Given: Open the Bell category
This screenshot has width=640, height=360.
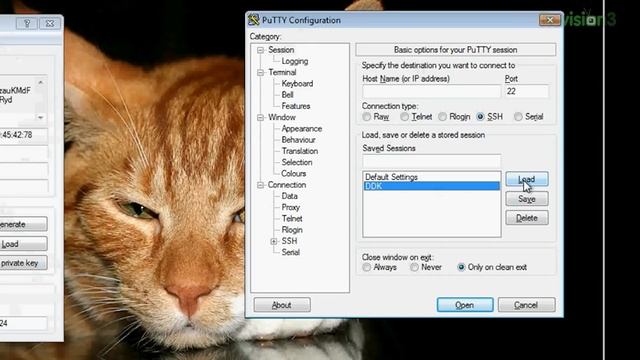Looking at the screenshot, I should (287, 95).
